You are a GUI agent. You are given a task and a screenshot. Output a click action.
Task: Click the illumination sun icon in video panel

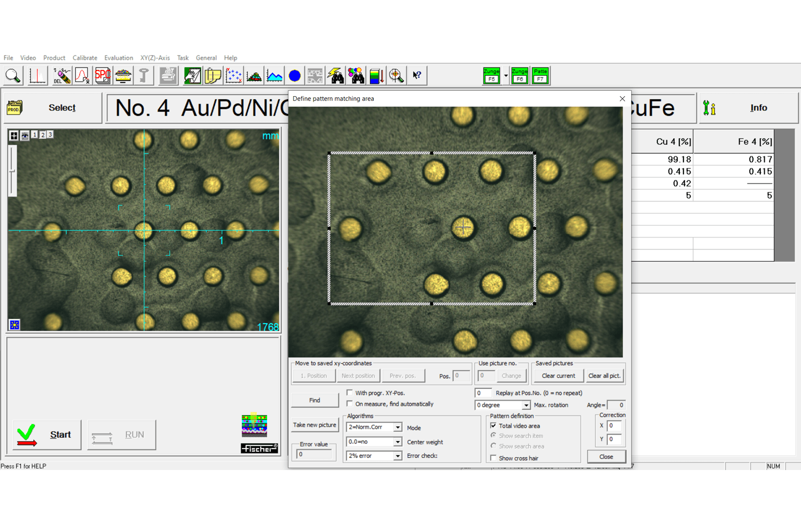14,325
